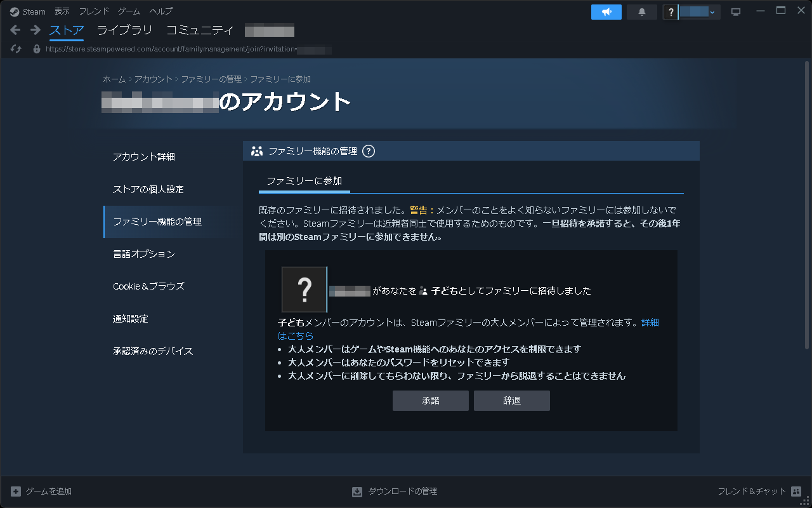Viewport: 812px width, 508px height.
Task: Open the notifications bell
Action: (641, 11)
